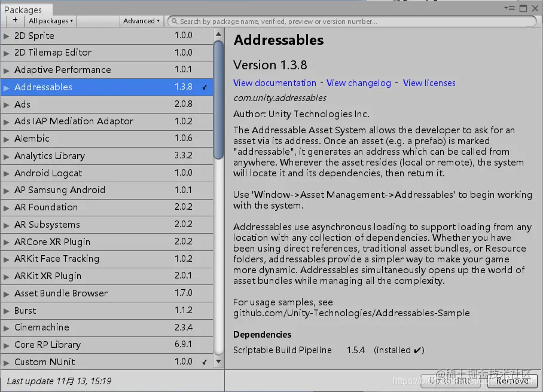The height and width of the screenshot is (392, 543).
Task: Click the Custom NUnit installed checkmark
Action: click(205, 362)
